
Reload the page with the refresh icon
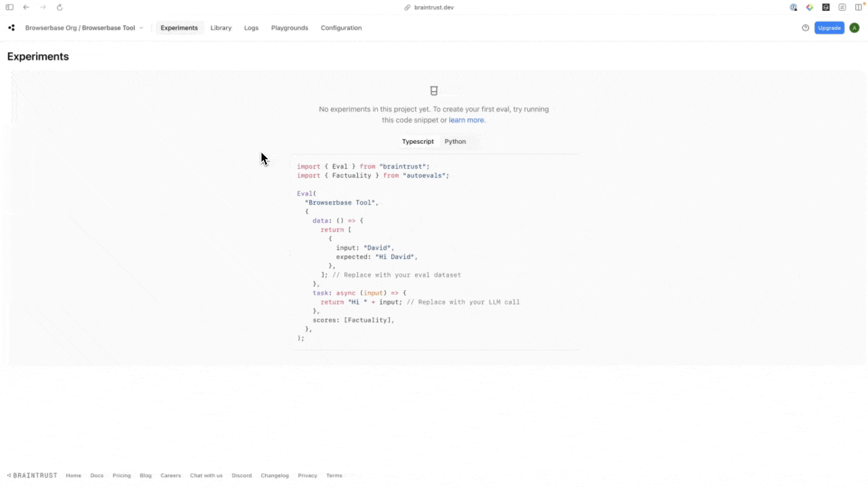coord(60,7)
